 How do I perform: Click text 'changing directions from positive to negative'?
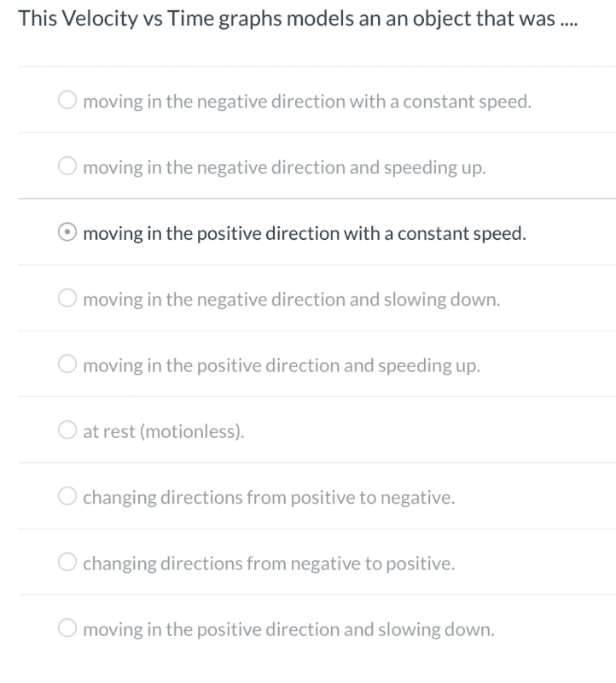269,498
